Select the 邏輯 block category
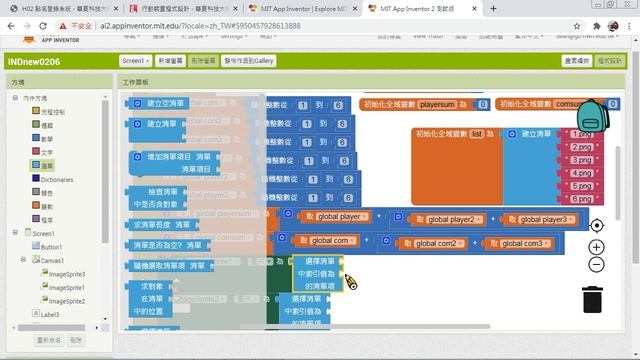Image resolution: width=640 pixels, height=360 pixels. pyautogui.click(x=42, y=125)
